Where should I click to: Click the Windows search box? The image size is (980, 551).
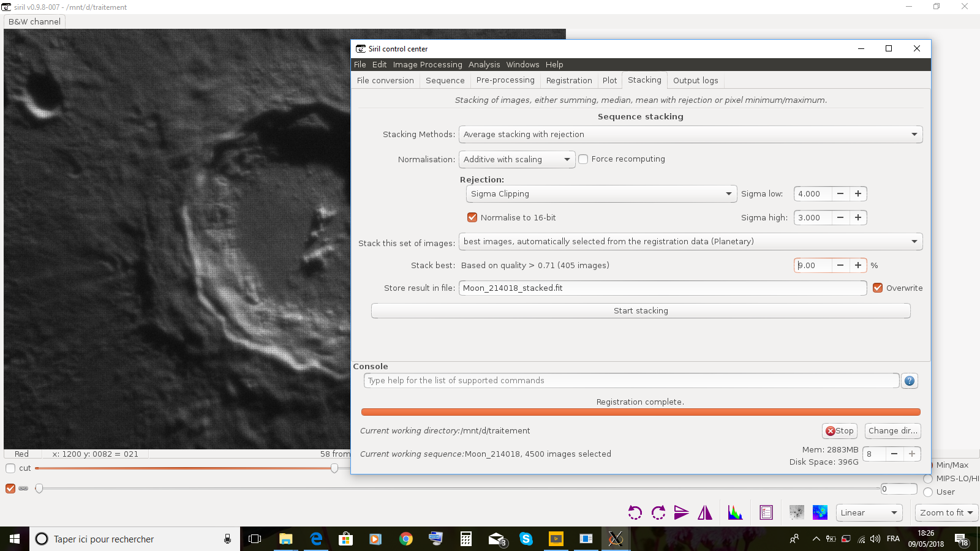(x=135, y=539)
